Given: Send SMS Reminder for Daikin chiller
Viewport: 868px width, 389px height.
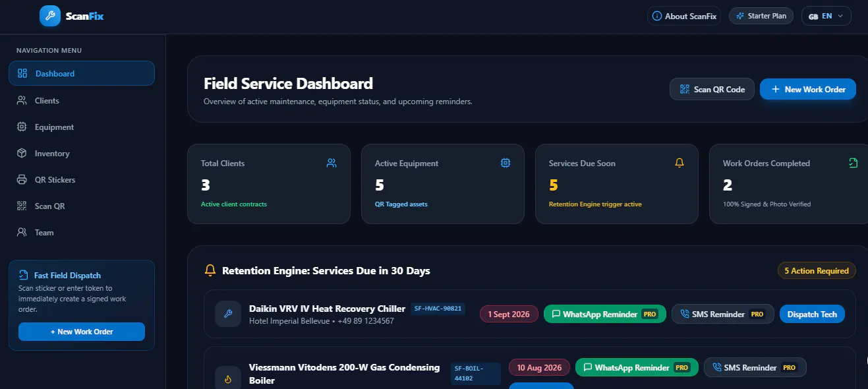Looking at the screenshot, I should click(x=723, y=314).
